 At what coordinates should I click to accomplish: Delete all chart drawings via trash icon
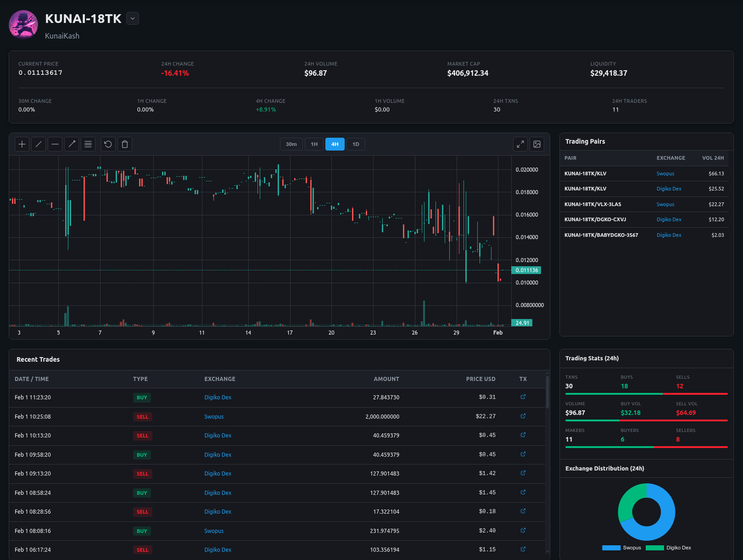click(124, 144)
